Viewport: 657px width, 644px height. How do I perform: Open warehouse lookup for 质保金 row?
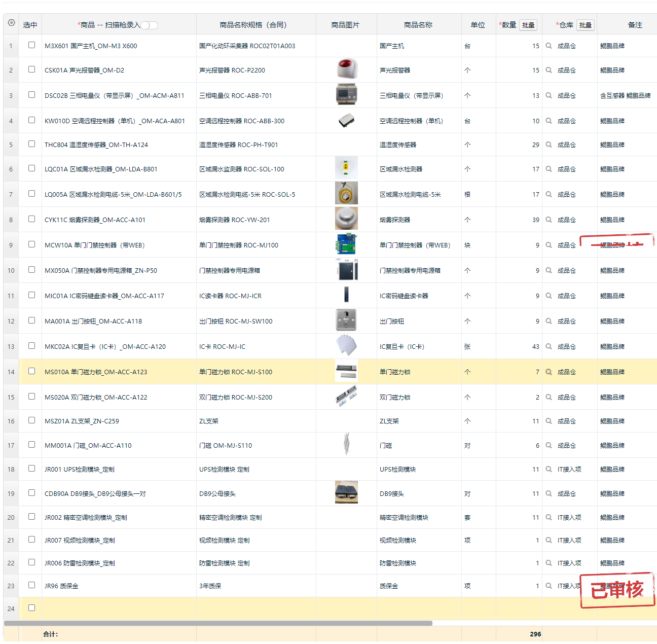coord(549,586)
